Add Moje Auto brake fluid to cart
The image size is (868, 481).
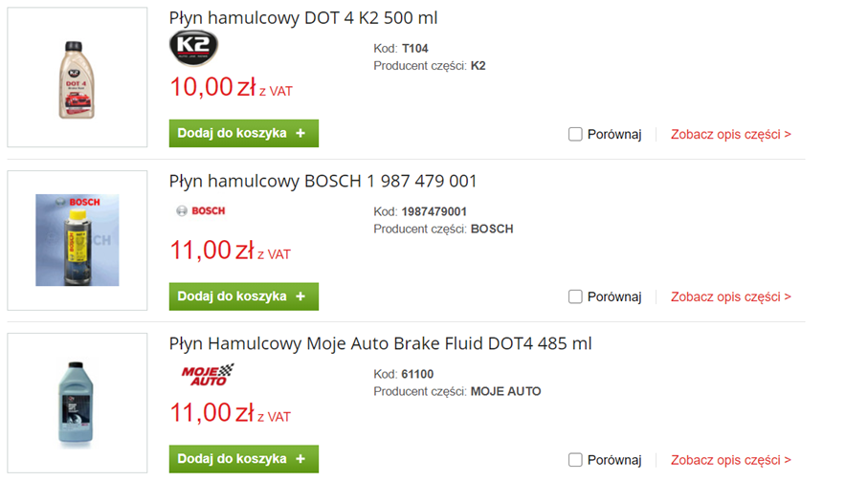pos(243,459)
